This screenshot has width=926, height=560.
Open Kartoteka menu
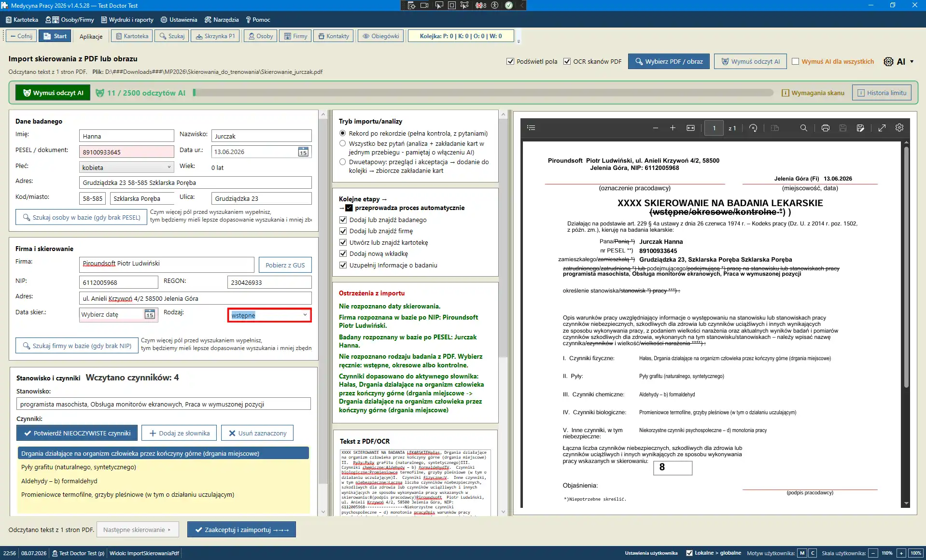coord(22,20)
